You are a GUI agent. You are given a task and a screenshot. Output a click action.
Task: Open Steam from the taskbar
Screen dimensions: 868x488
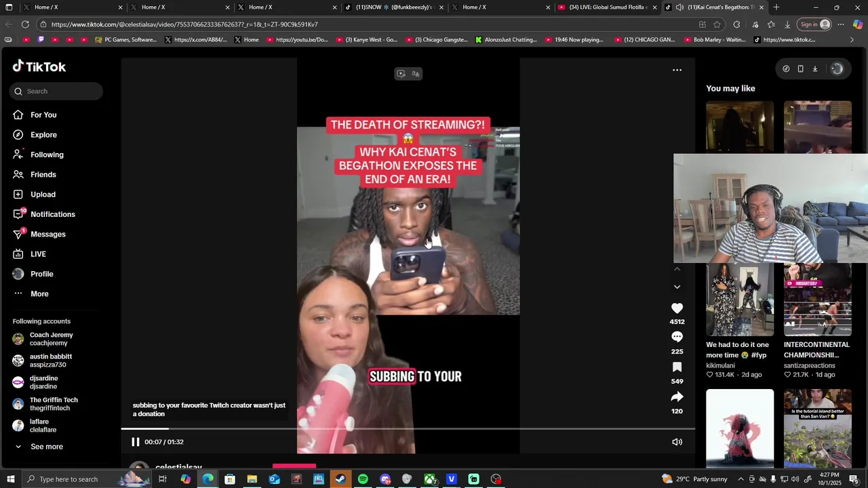[340, 479]
